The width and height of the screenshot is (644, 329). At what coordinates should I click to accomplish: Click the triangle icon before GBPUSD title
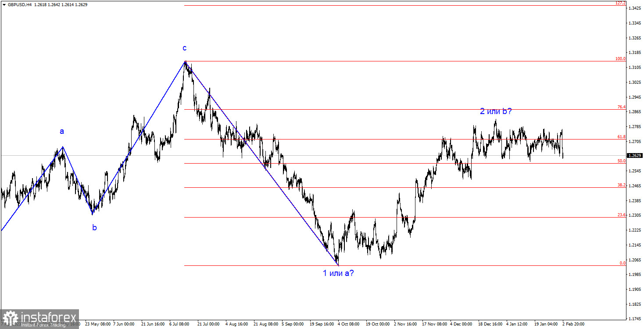4,4
